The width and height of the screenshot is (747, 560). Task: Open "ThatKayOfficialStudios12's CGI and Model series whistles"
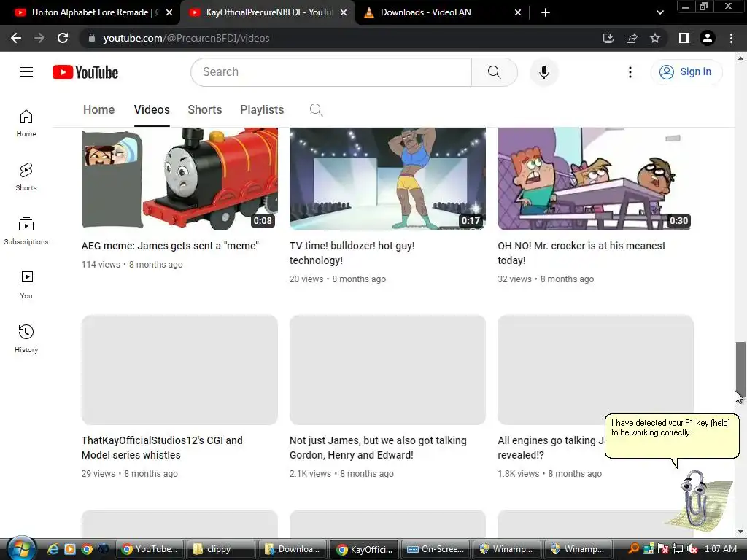click(162, 448)
